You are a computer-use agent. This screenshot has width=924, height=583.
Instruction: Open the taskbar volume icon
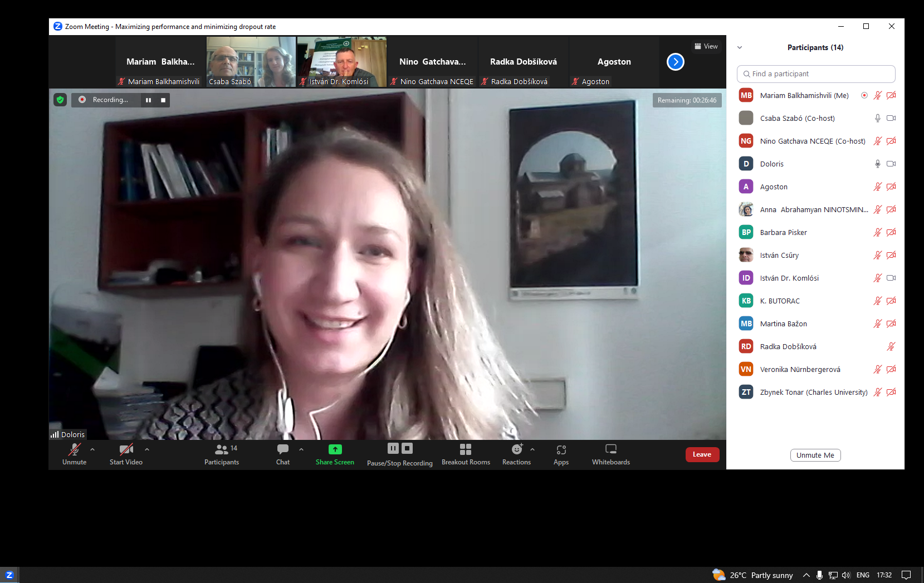pos(846,575)
